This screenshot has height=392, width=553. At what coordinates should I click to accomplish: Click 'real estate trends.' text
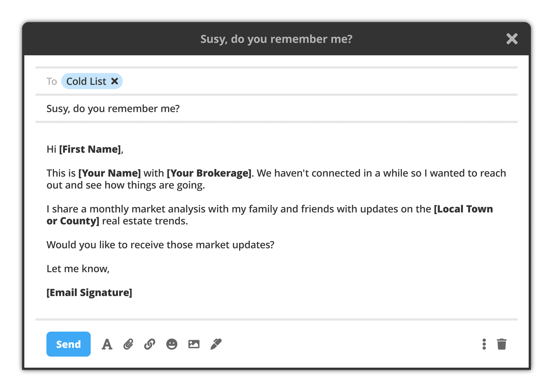145,221
